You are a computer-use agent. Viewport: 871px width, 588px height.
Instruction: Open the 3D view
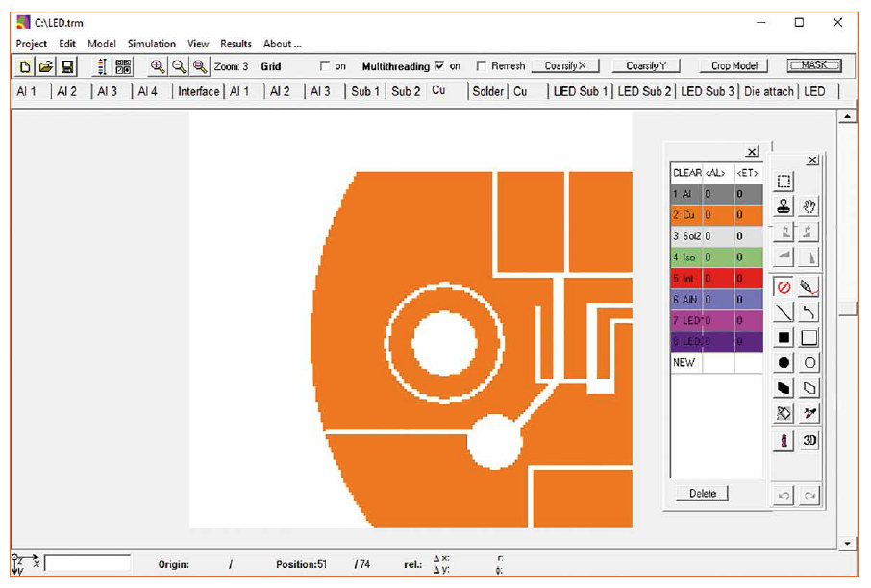809,440
